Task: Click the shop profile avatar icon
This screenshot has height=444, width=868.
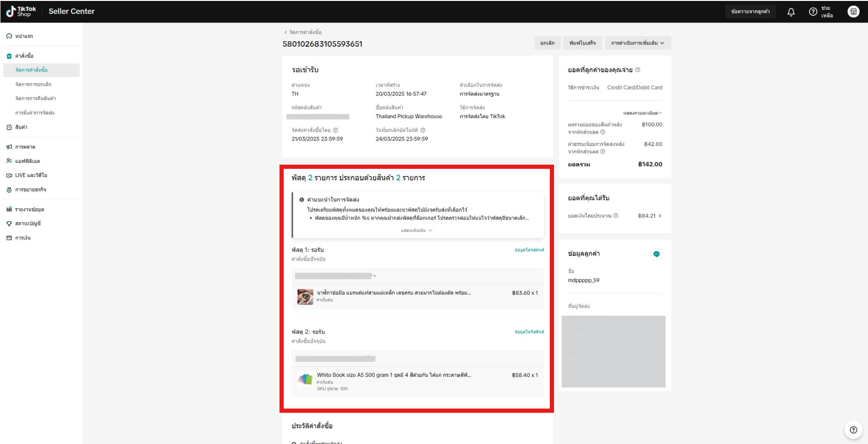Action: (x=853, y=12)
